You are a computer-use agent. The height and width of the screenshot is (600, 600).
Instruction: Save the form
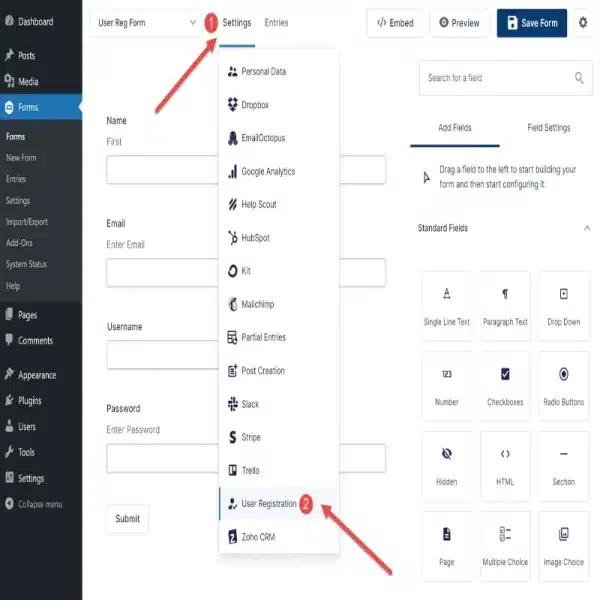click(532, 23)
